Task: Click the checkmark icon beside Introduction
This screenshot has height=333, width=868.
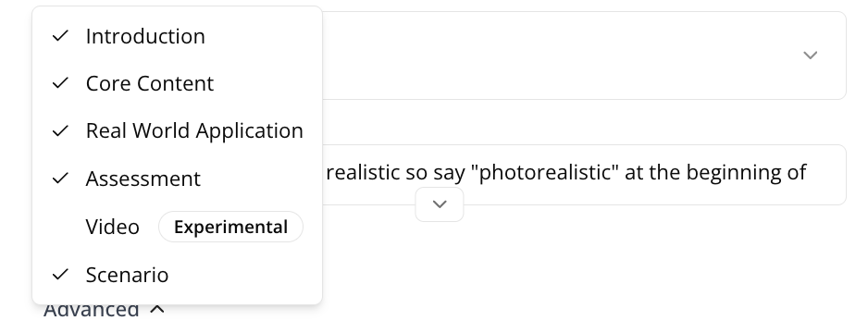Action: click(60, 36)
